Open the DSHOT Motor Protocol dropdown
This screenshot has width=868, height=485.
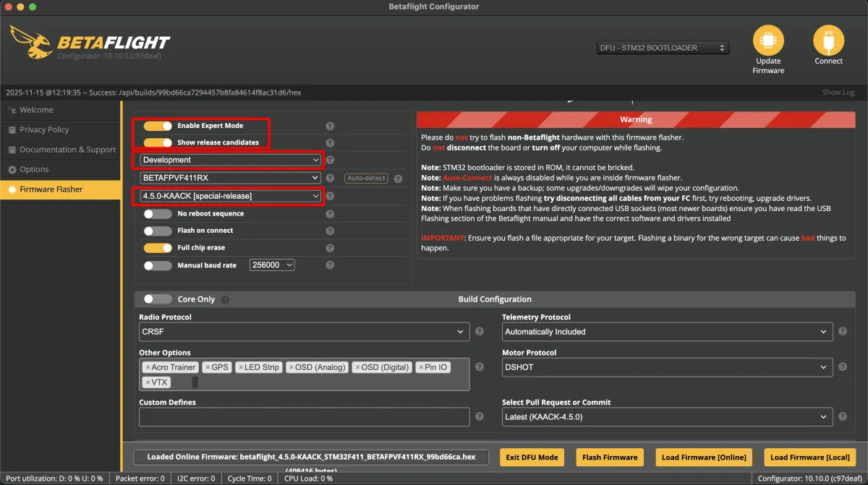tap(667, 367)
